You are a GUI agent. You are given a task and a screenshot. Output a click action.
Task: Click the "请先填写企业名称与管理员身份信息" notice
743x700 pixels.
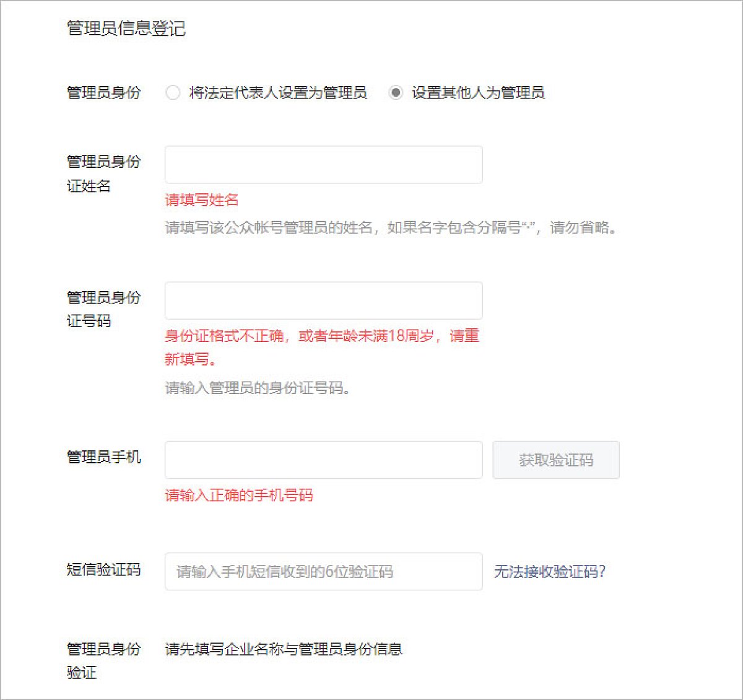tap(284, 649)
